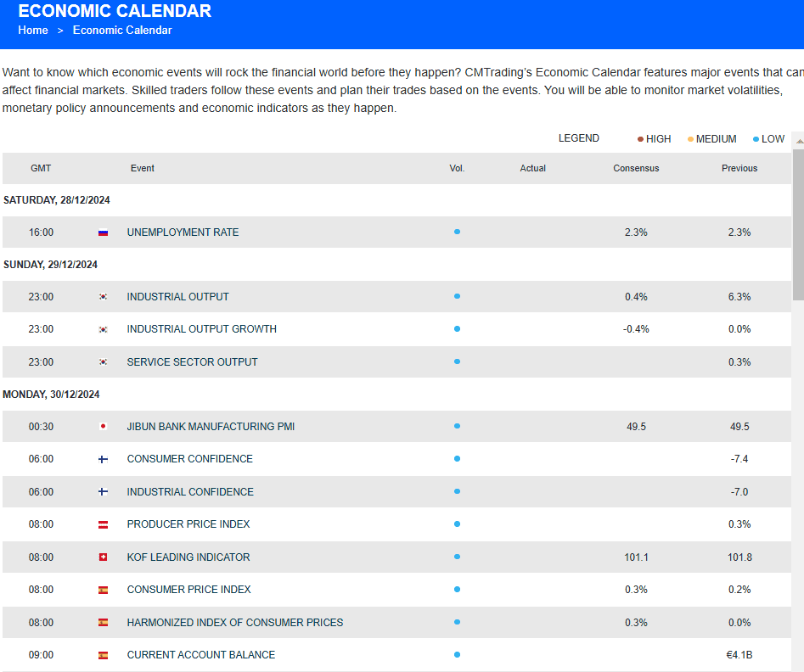Click the Swiss flag beside KOF Leading Indicator
804x672 pixels.
(103, 557)
